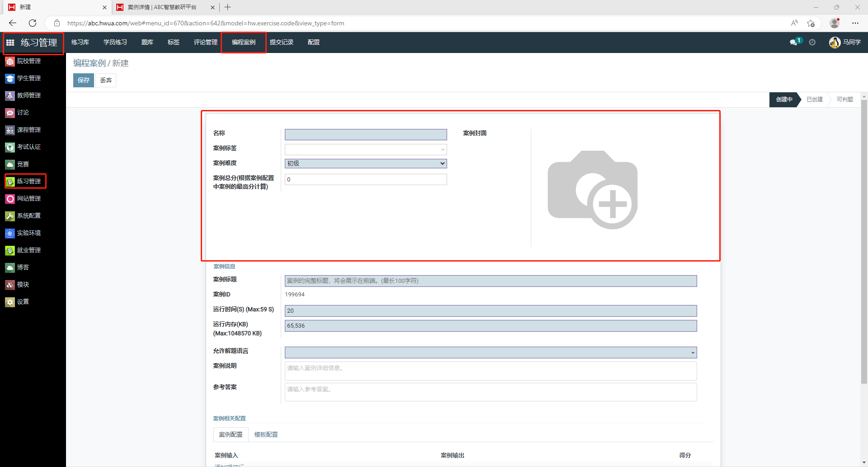The image size is (868, 467).
Task: Open 院校管理 sidebar icon
Action: [x=10, y=61]
